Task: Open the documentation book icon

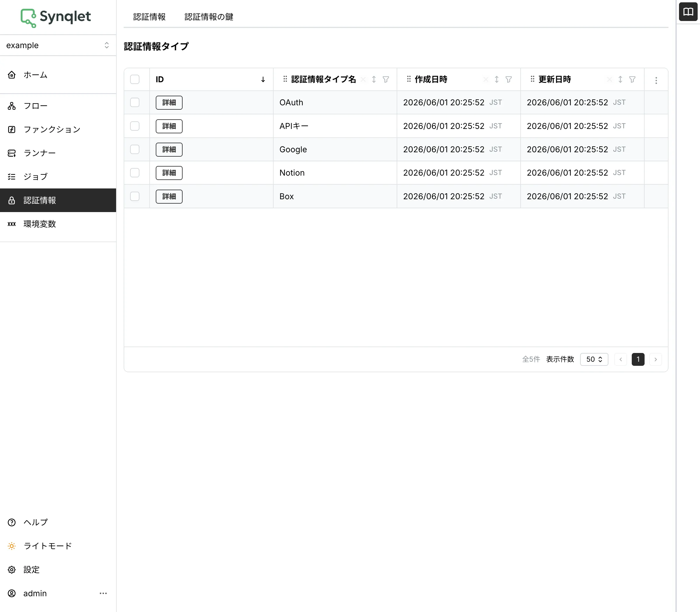Action: [688, 12]
